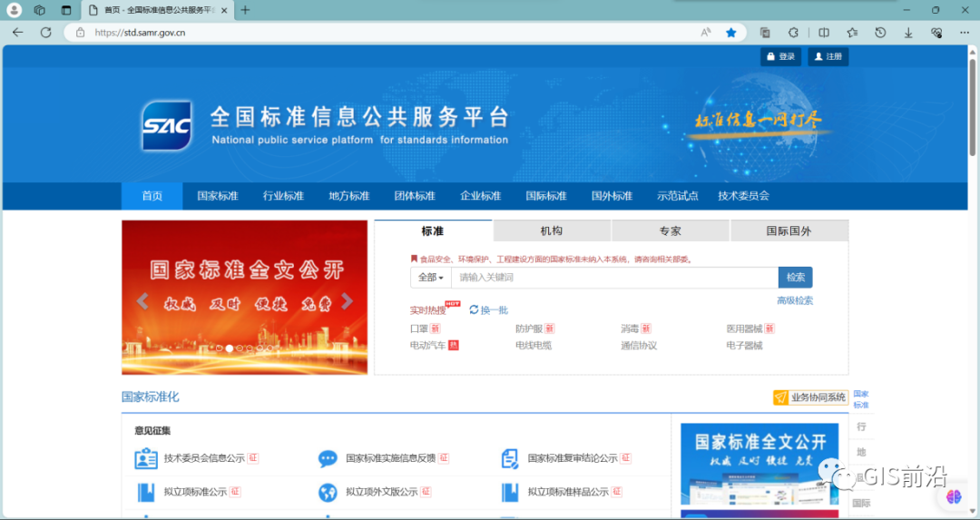Focus the 请输入关键词 search field
980x520 pixels.
615,278
